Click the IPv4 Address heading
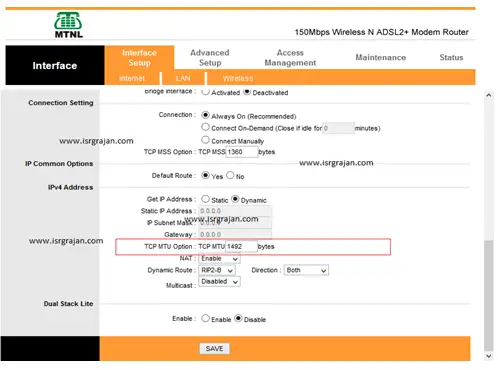This screenshot has height=370, width=498. 70,187
